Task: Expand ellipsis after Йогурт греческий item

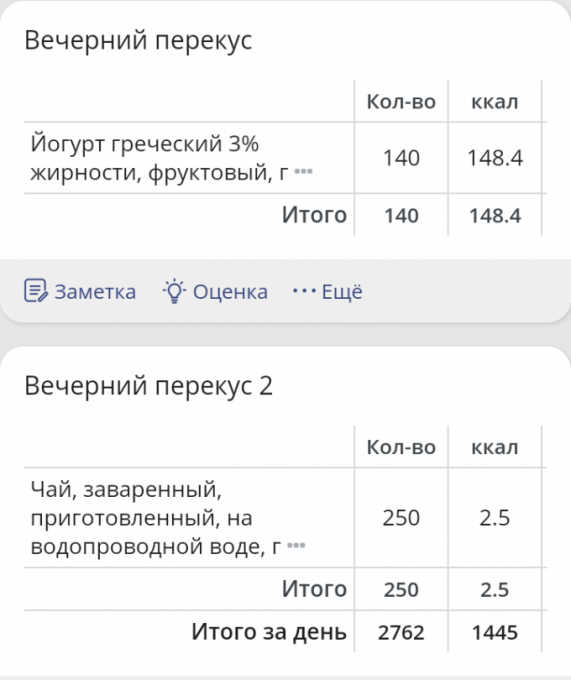Action: (303, 172)
